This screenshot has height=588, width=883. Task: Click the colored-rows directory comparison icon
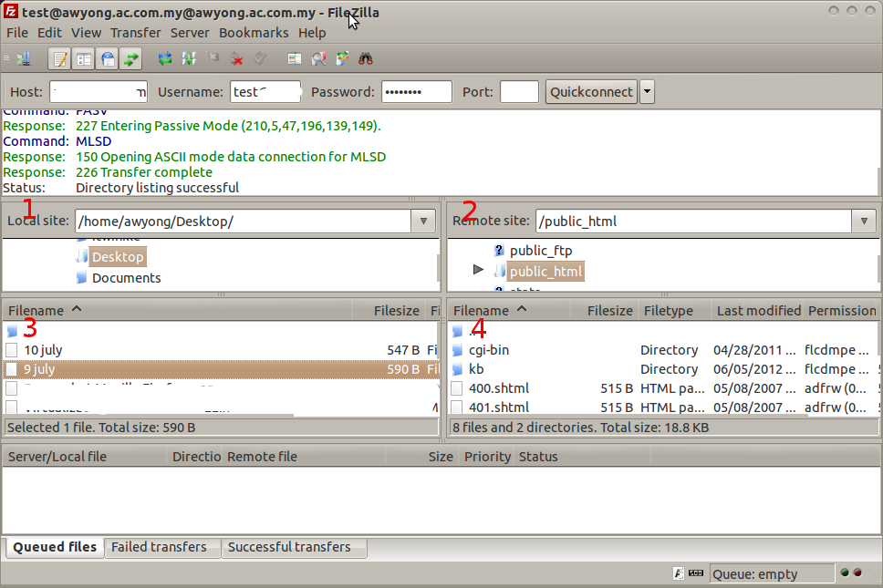click(294, 58)
